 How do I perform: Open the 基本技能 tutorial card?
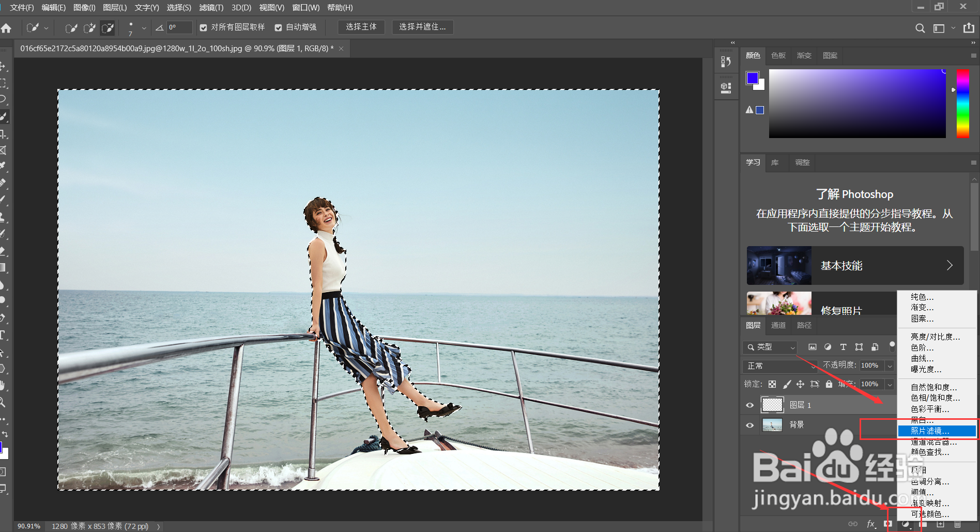tap(855, 266)
